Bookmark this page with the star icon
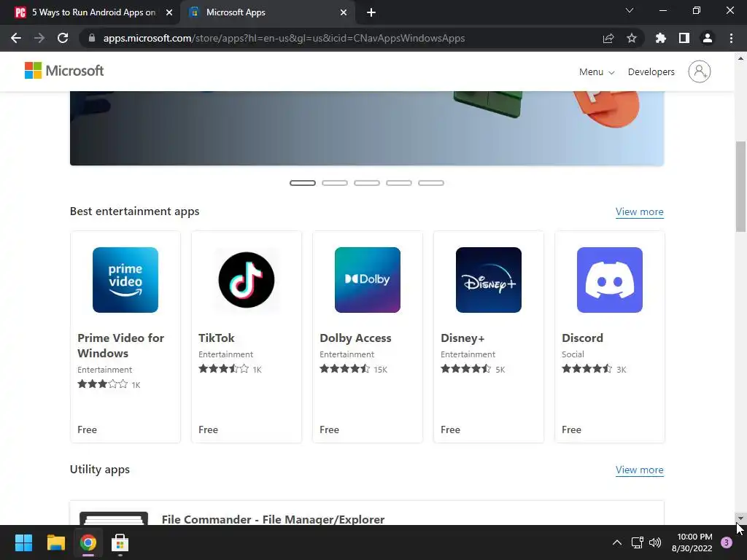The width and height of the screenshot is (747, 560). (631, 38)
